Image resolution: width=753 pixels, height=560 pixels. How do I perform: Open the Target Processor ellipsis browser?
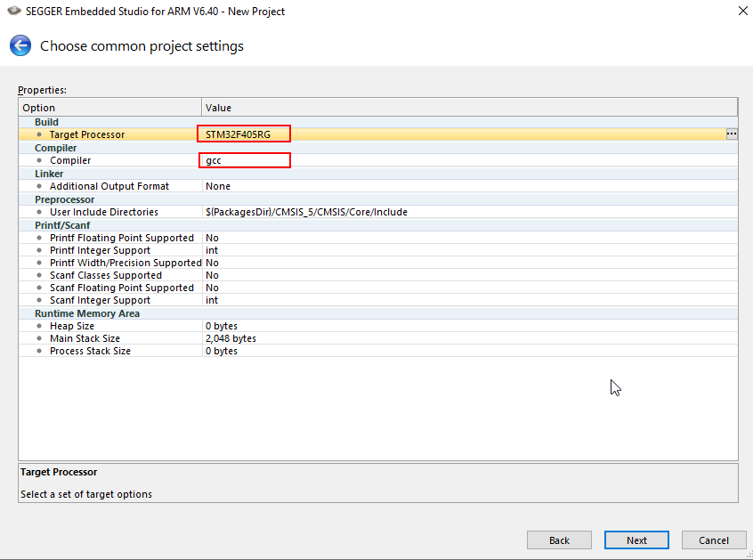click(731, 134)
